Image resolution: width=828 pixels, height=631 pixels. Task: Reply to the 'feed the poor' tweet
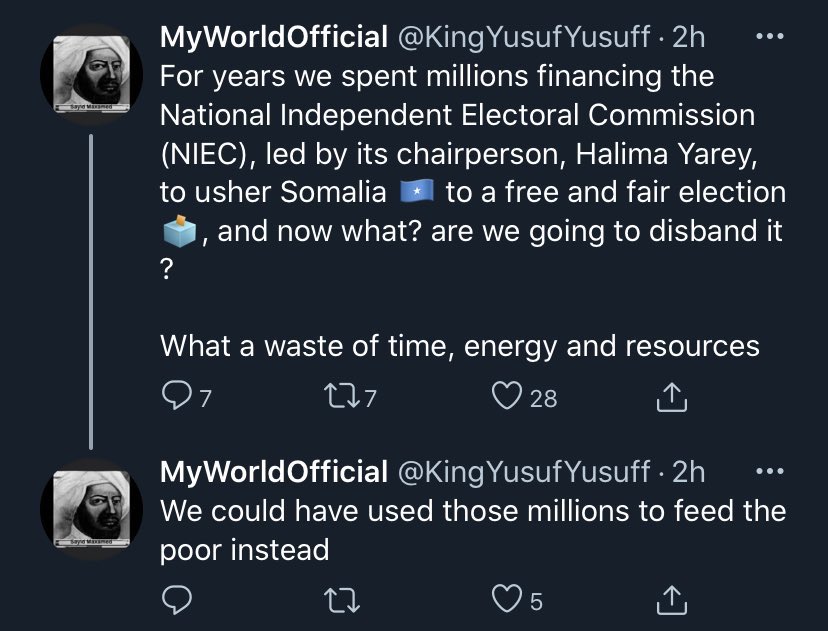tap(177, 599)
